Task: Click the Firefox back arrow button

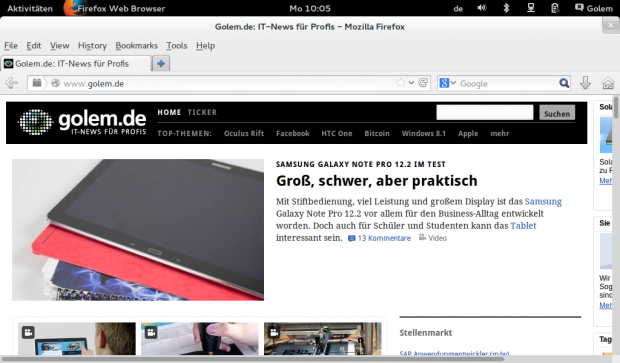Action: (11, 83)
